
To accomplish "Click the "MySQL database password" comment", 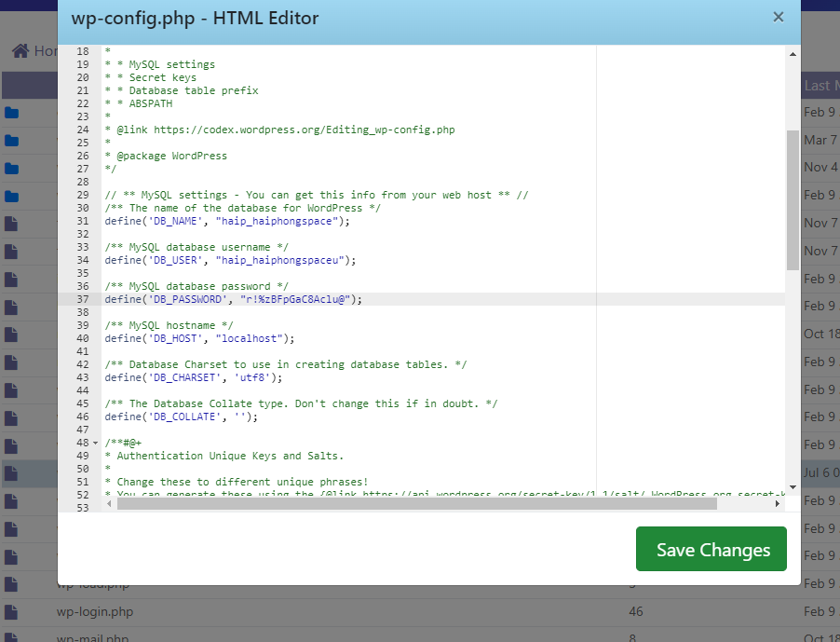I will point(196,286).
